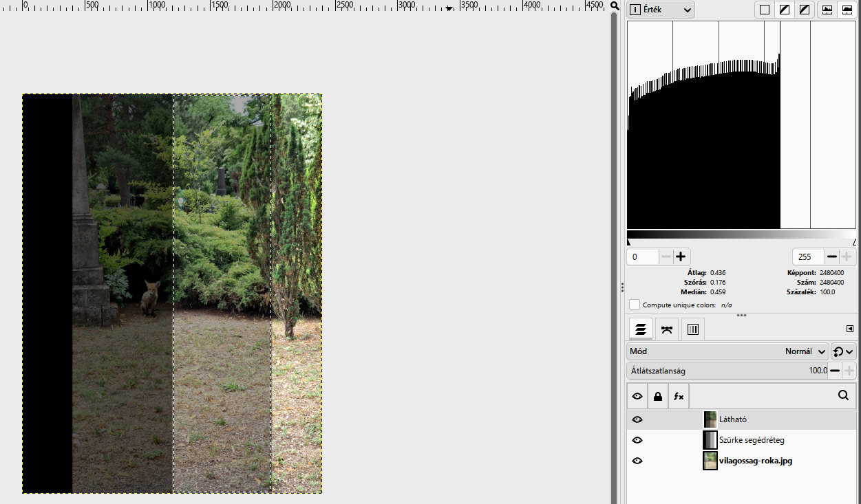This screenshot has width=861, height=504.
Task: Click the lock icon in the layers header
Action: click(658, 396)
